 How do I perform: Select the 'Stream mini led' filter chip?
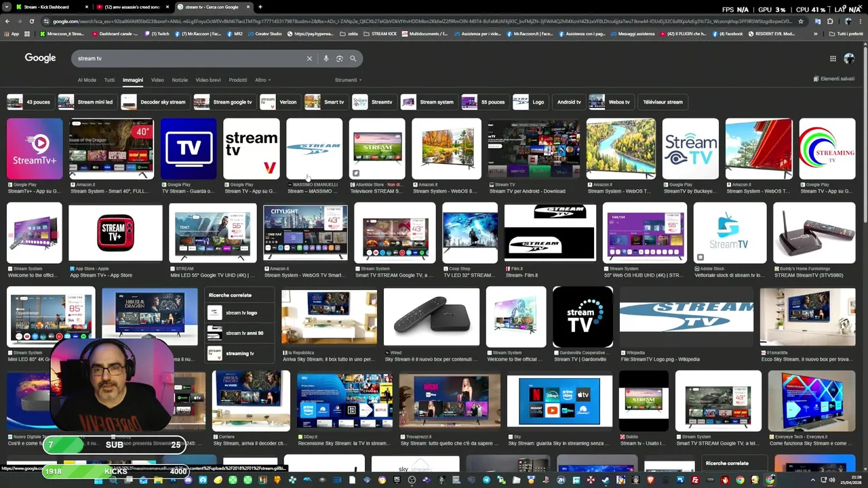pos(87,102)
